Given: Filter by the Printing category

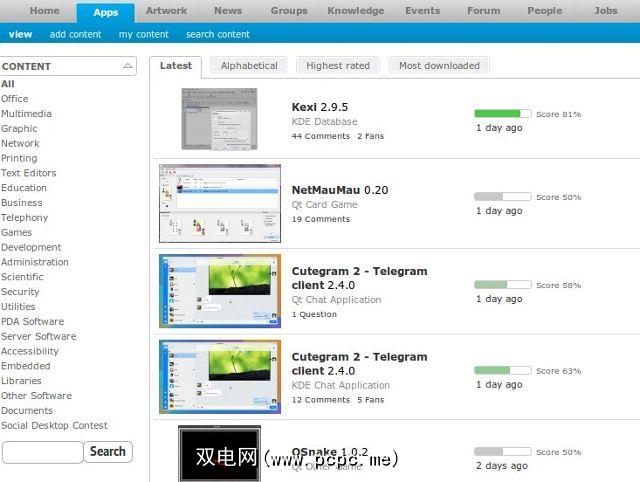Looking at the screenshot, I should (x=19, y=158).
